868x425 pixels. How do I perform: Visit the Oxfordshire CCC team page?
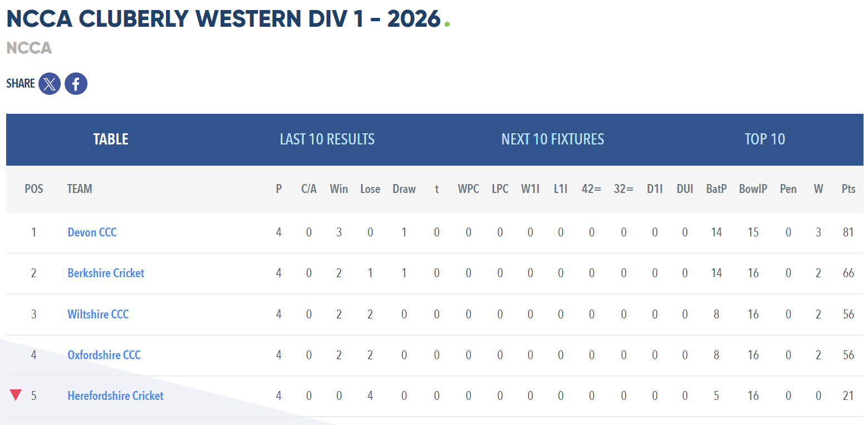click(x=104, y=355)
